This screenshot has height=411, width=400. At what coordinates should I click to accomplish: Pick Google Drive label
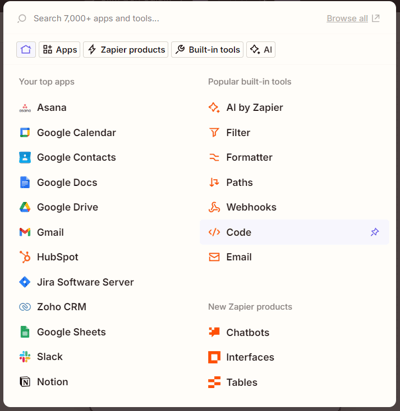coord(67,207)
